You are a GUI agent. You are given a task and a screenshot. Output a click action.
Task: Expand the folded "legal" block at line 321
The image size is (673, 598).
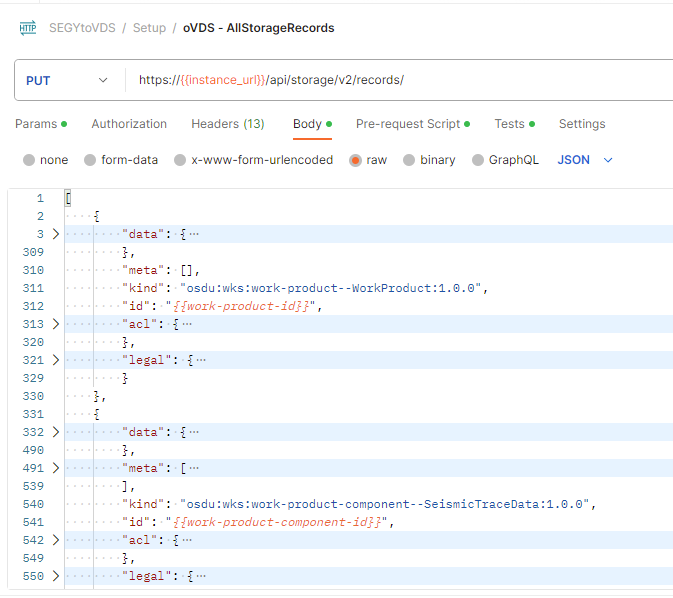tap(56, 360)
